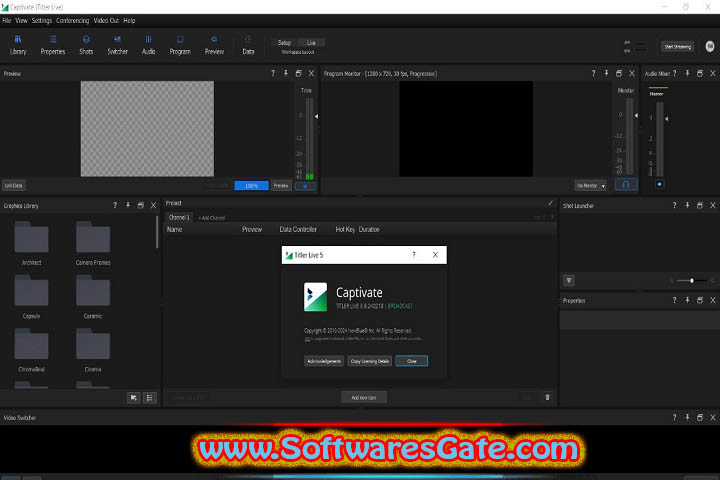Click the help icon in Titler Live 5 dialog
720x480 pixels.
tap(414, 254)
